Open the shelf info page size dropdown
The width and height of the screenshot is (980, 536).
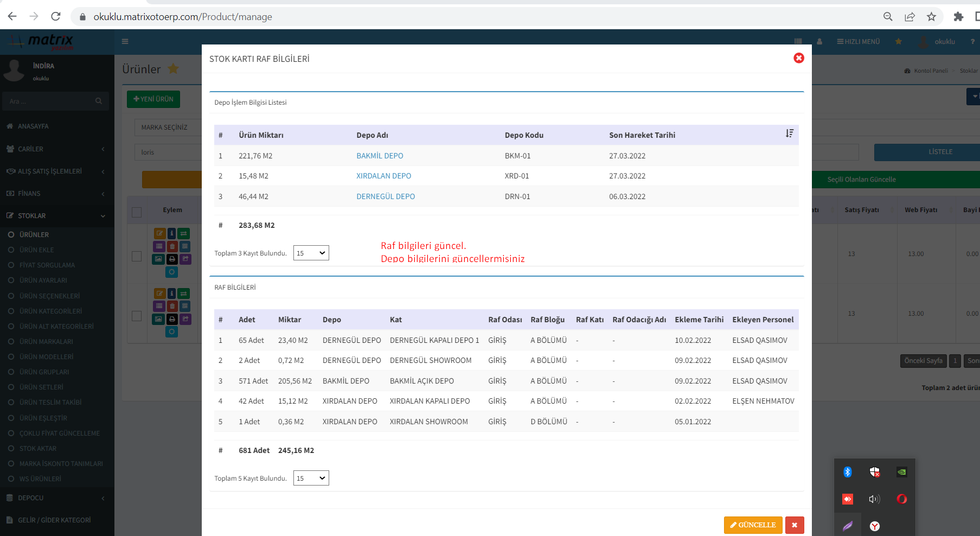click(311, 478)
